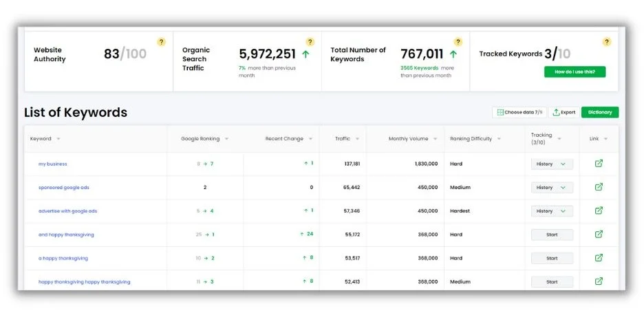
Task: Click help icon above Tracked Keywords
Action: tap(607, 42)
